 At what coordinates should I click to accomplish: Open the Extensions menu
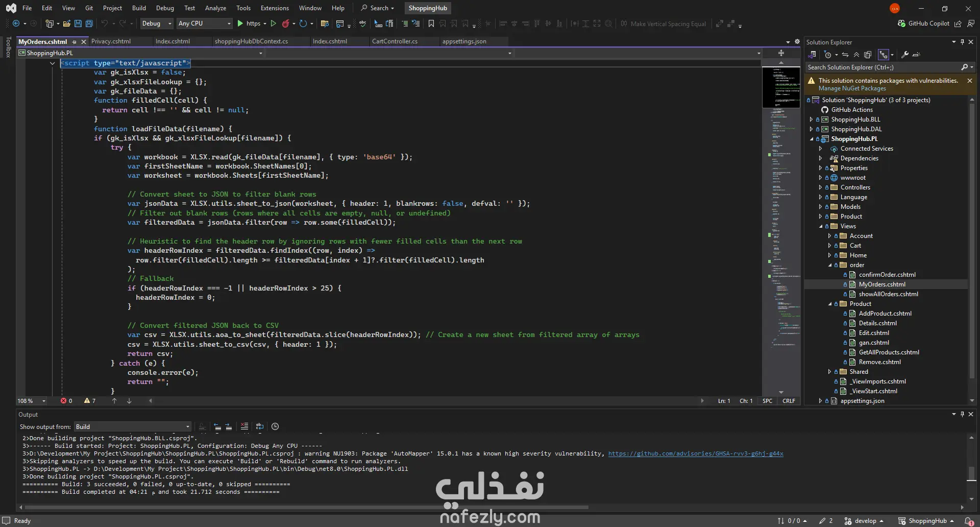[x=275, y=8]
